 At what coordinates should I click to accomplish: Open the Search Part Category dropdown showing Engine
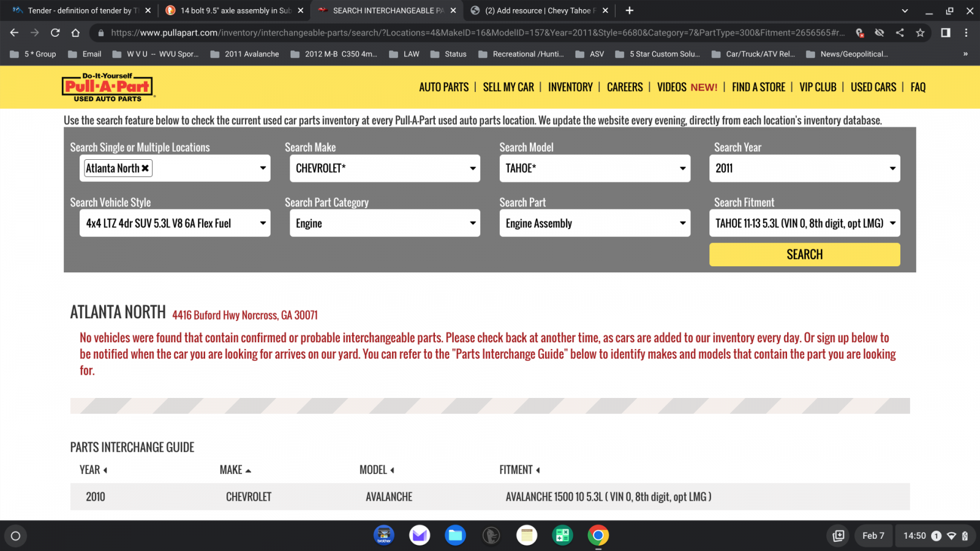(385, 223)
